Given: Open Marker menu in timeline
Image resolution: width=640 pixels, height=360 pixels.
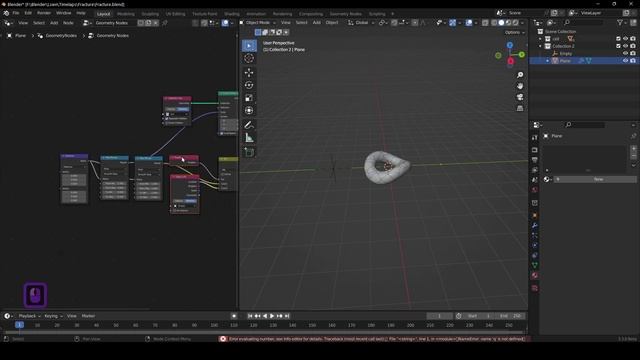Looking at the screenshot, I should (88, 316).
